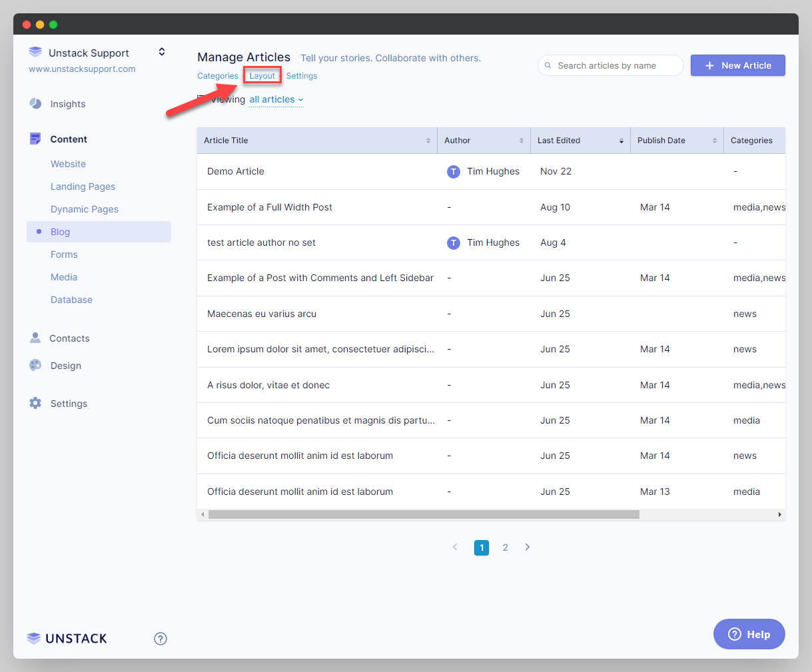812x672 pixels.
Task: Click the Unstack logo at bottom left
Action: [67, 638]
